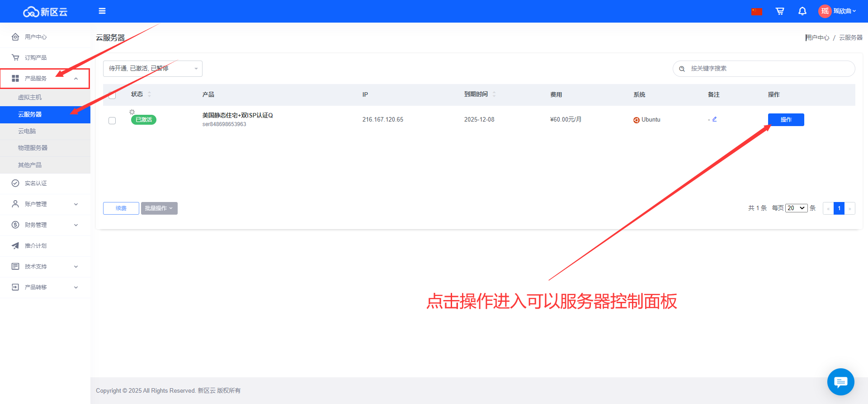The image size is (868, 404).
Task: Click the hamburger menu icon in header
Action: 102,11
